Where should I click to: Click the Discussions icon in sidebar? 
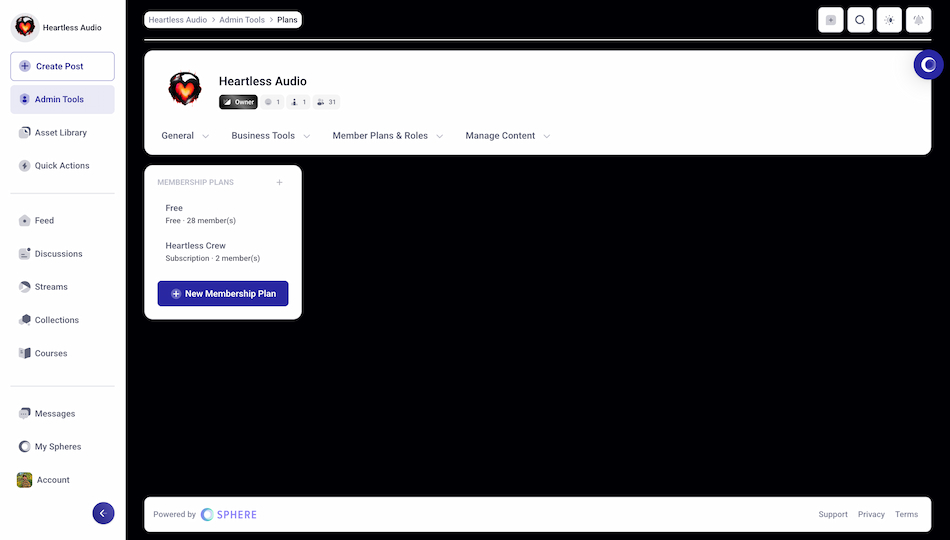click(24, 254)
